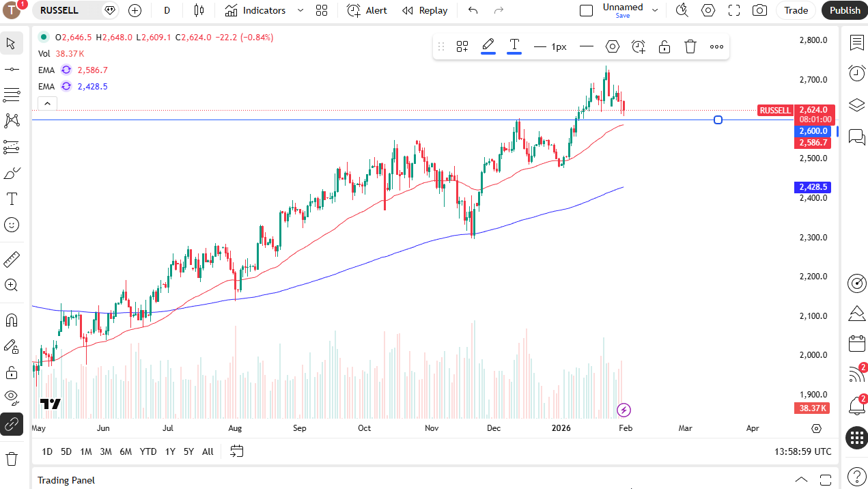
Task: Expand the Trading Panel chevron
Action: coord(802,479)
